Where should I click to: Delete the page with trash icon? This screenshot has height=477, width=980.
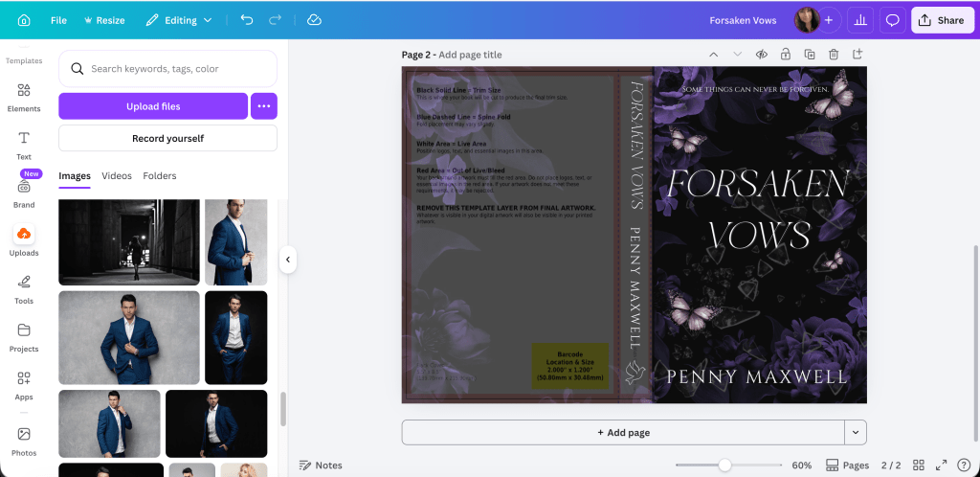click(834, 55)
